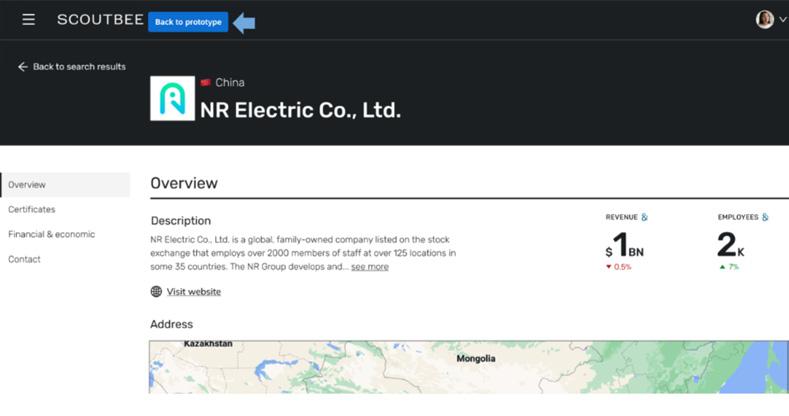Click the info icon next to Revenue
The width and height of the screenshot is (789, 416).
(645, 217)
